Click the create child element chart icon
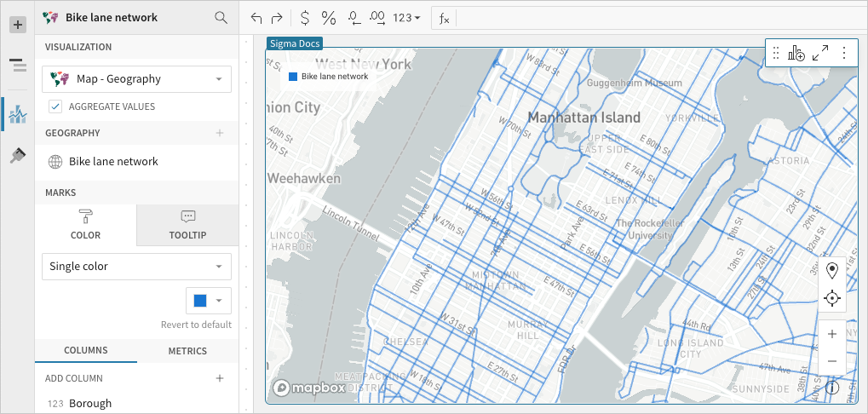Viewport: 868px width, 414px height. [x=796, y=53]
